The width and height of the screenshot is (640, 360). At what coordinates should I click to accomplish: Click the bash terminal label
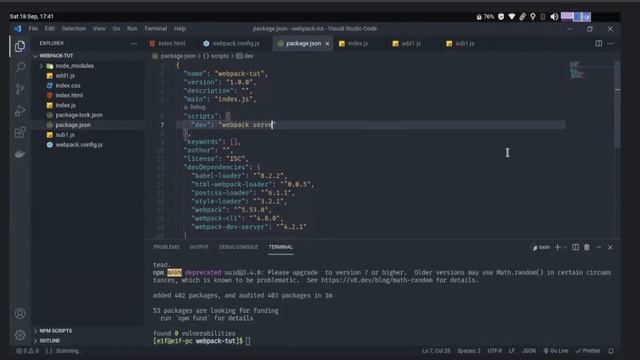click(542, 247)
